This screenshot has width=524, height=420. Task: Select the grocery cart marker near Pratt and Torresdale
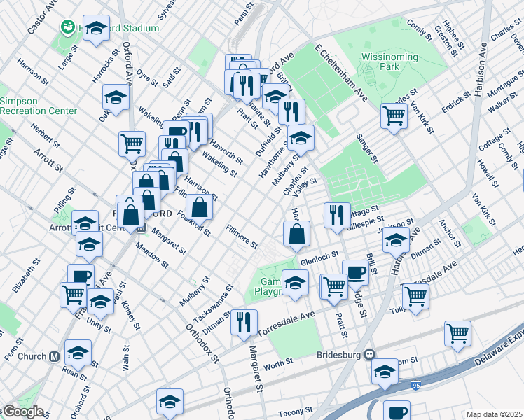(x=334, y=288)
